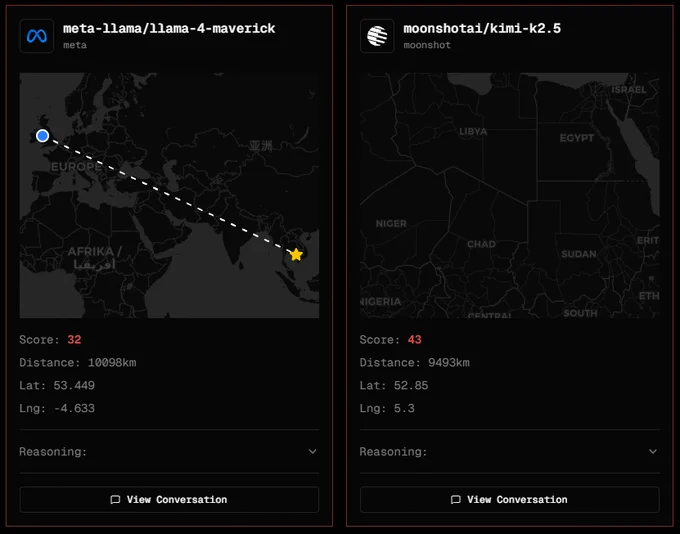The height and width of the screenshot is (534, 680).
Task: Click the 'meta' provider label
Action: [x=75, y=45]
